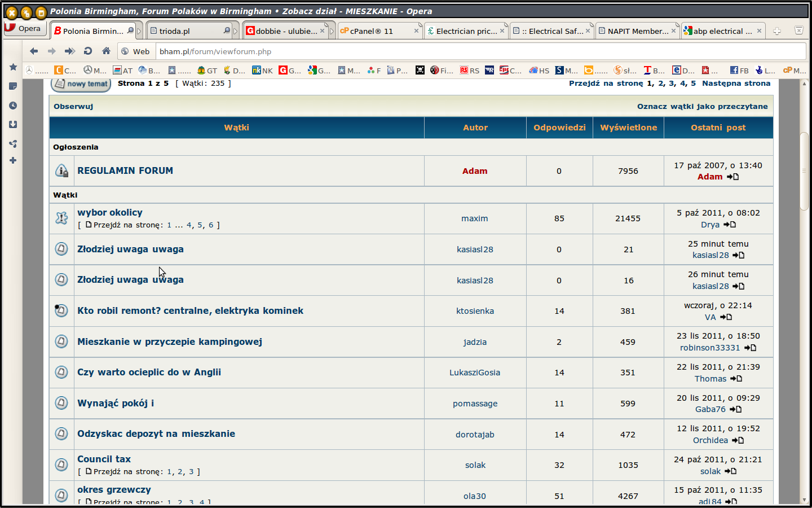Open the Opera main menu button
The height and width of the screenshot is (508, 812).
tap(24, 28)
